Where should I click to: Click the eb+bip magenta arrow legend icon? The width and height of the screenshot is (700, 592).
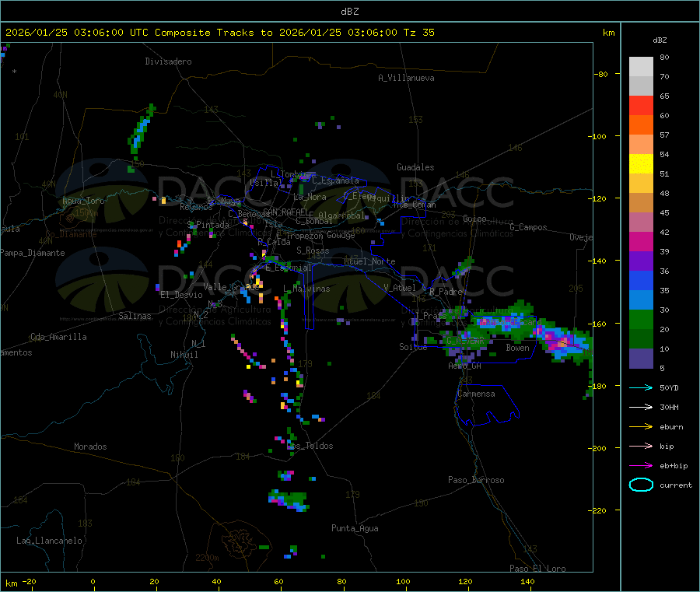641,465
